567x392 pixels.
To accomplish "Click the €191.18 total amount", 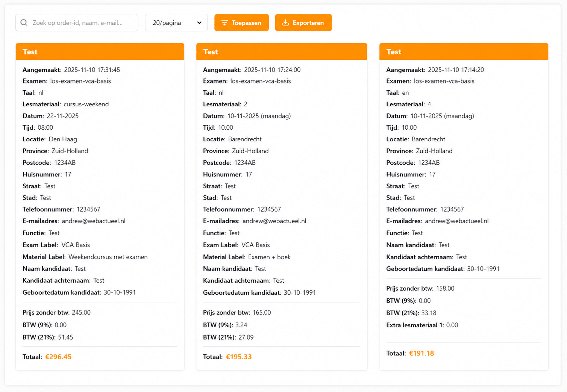I will [x=421, y=353].
